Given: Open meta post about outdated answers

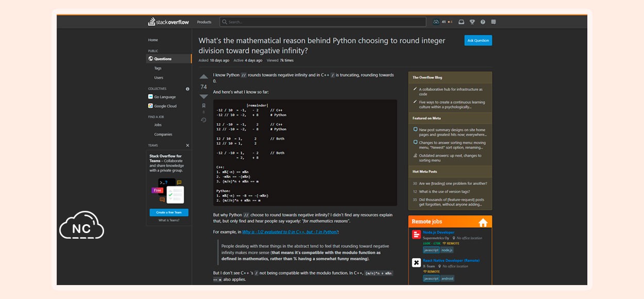Looking at the screenshot, I should [x=450, y=158].
